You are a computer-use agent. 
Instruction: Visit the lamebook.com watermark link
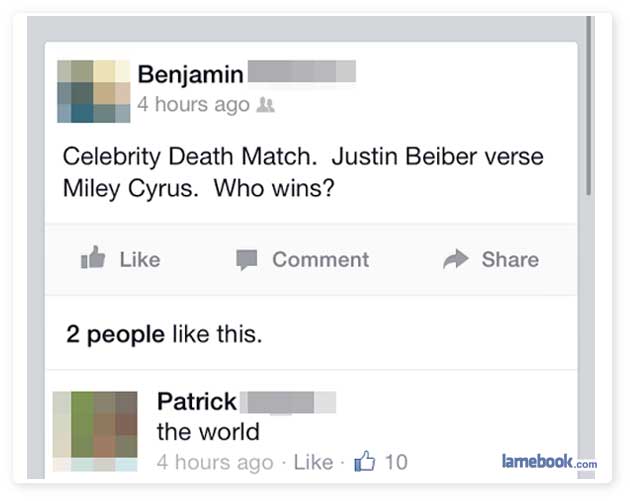point(548,461)
